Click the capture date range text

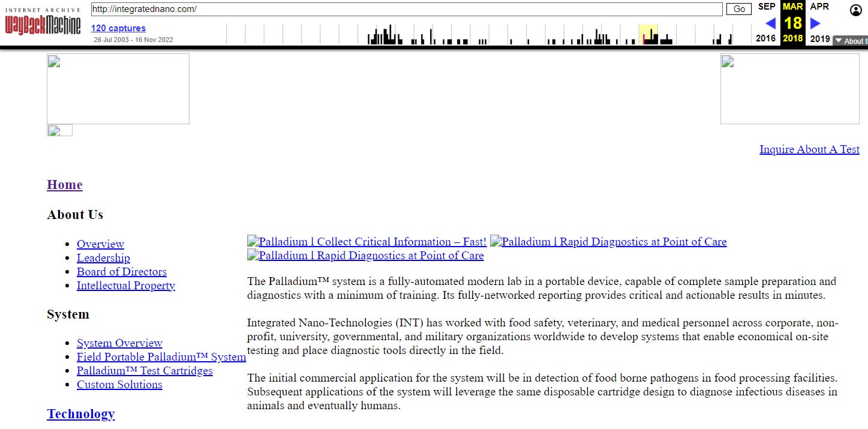(133, 40)
